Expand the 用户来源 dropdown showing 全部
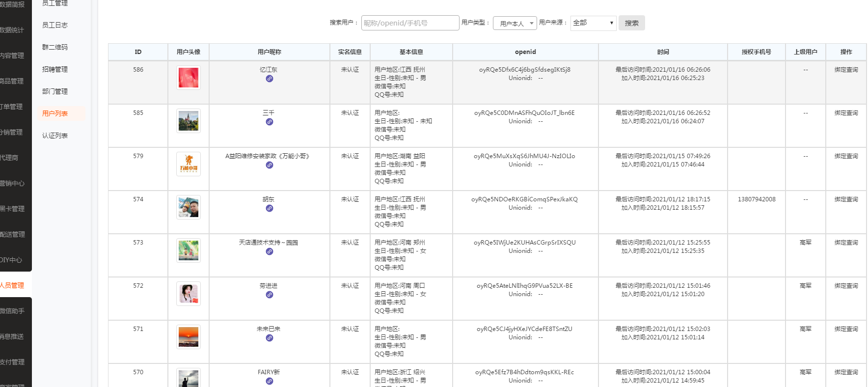 tap(593, 23)
